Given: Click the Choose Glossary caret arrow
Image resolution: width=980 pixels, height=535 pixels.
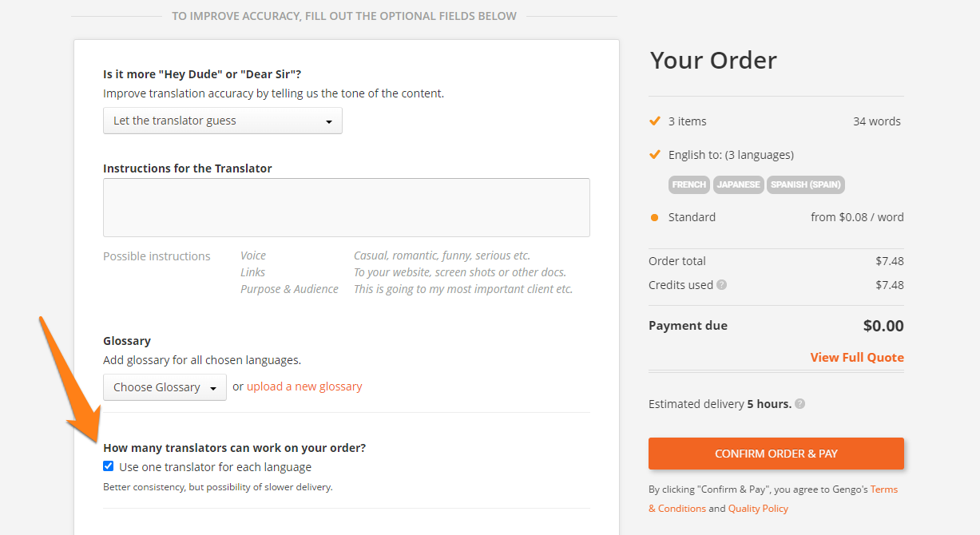Looking at the screenshot, I should point(213,388).
